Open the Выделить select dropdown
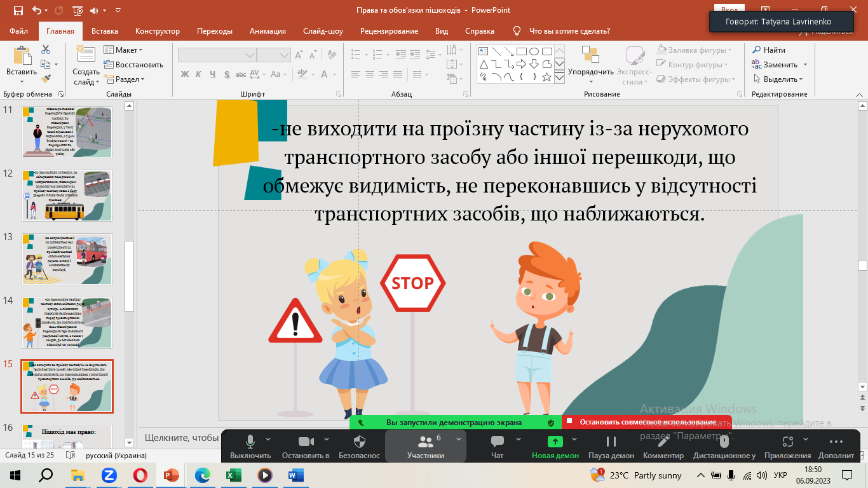 click(778, 79)
